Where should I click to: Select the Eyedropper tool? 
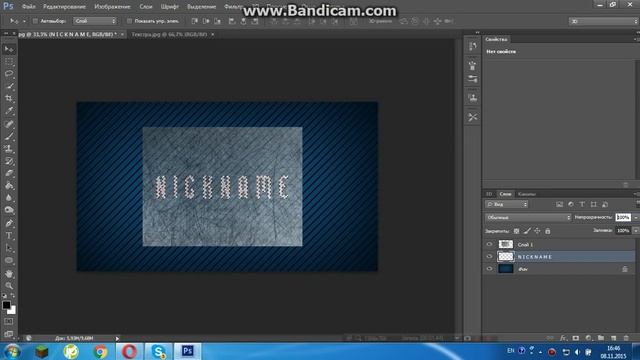[x=9, y=111]
